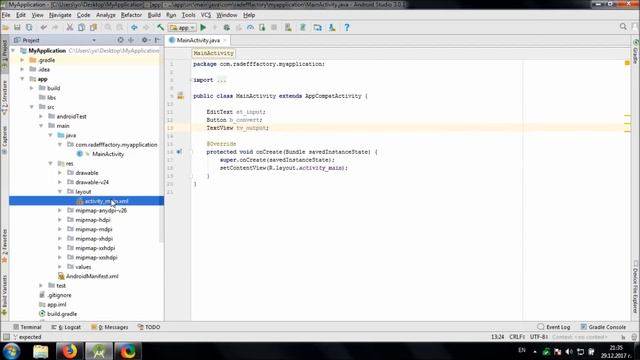Open the Build Variants side panel

[x=4, y=295]
